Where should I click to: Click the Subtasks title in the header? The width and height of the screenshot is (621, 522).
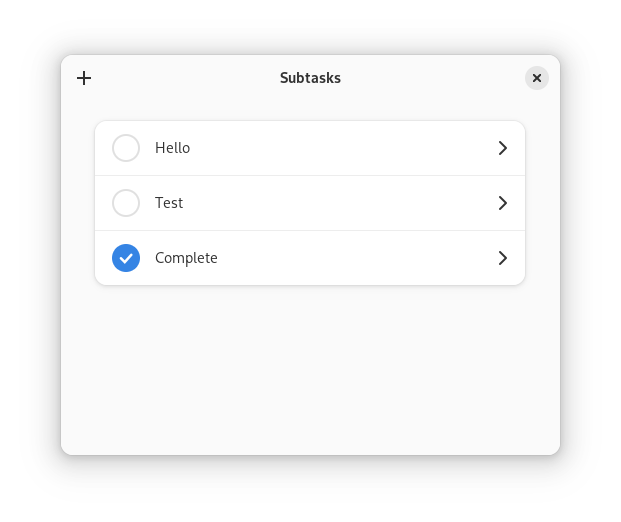[x=310, y=78]
